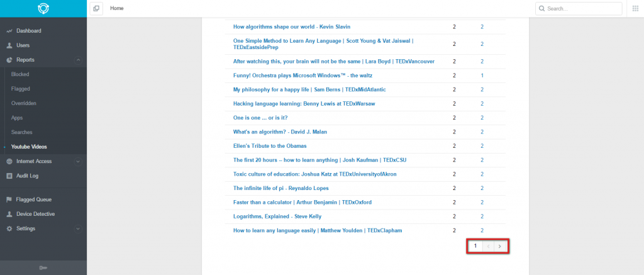Open video Faster than a calculator

click(x=303, y=202)
